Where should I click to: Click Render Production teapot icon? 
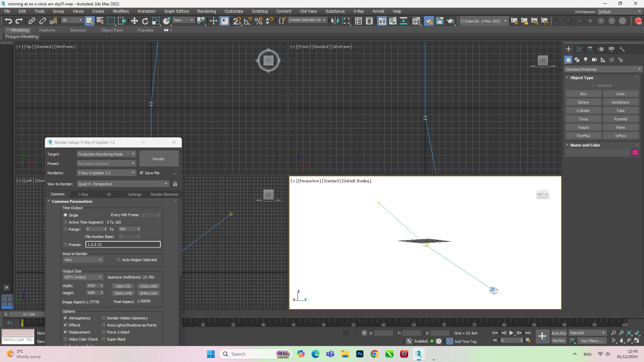[450, 21]
